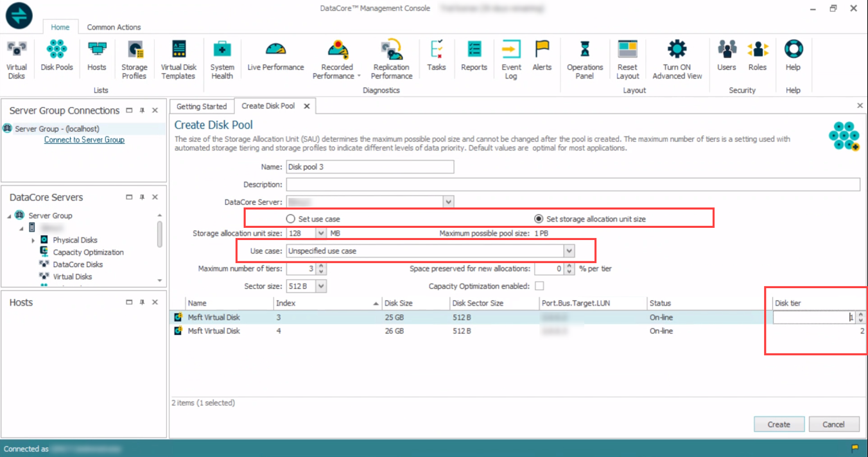View the Event Log
The width and height of the screenshot is (868, 457).
[512, 59]
